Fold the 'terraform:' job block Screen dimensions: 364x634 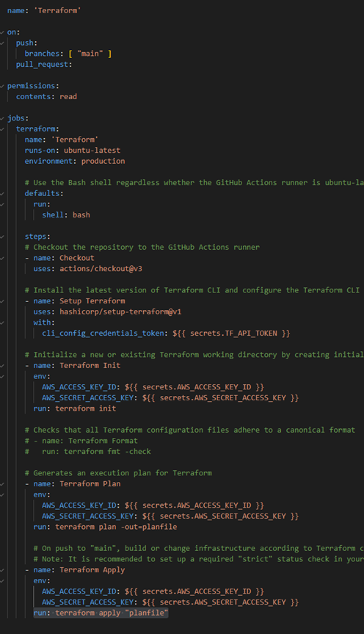tap(2, 129)
